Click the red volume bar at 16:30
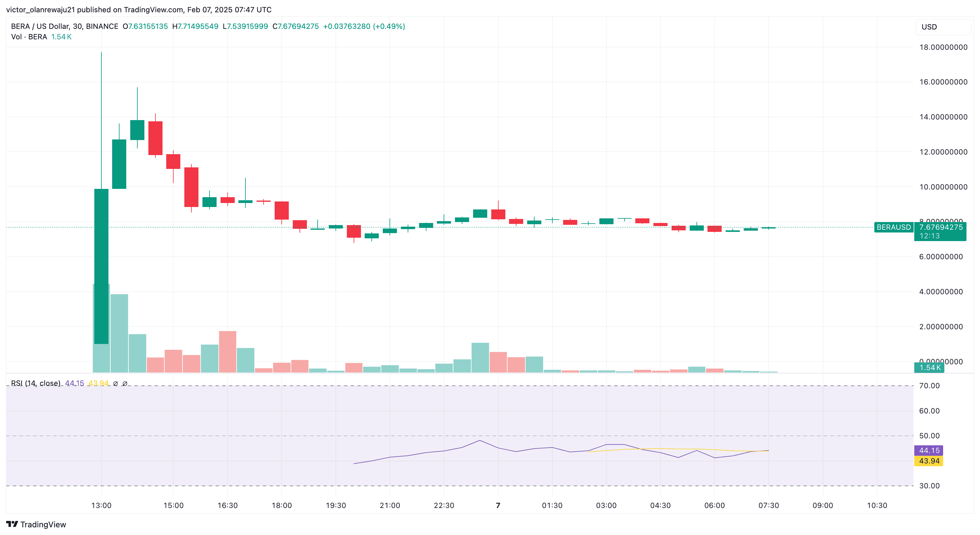The image size is (980, 535). point(228,352)
